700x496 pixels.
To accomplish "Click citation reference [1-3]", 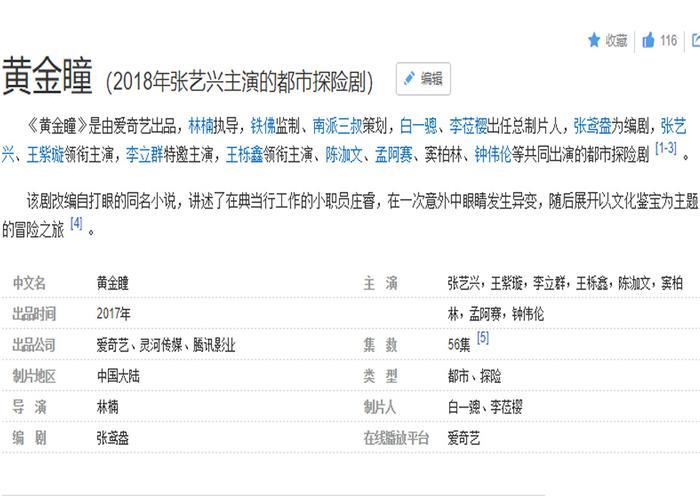I will 666,148.
